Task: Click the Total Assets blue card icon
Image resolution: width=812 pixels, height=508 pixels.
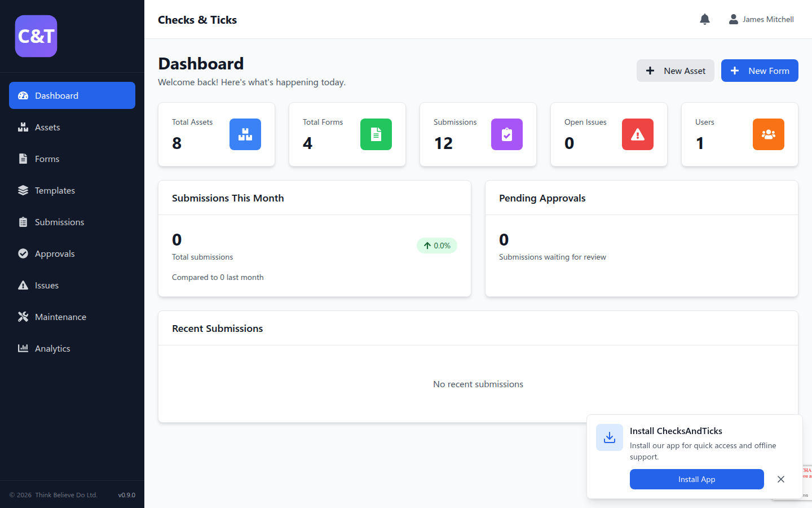Action: [x=245, y=134]
